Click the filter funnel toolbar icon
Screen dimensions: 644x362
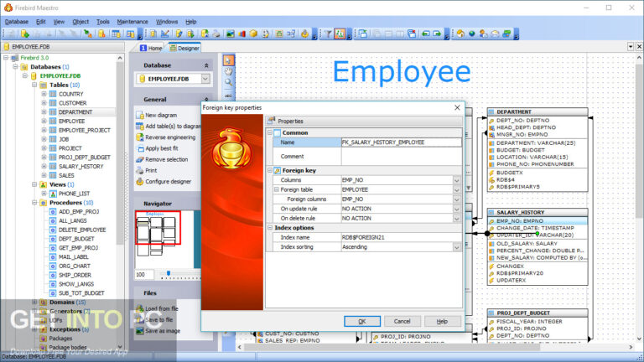[328, 34]
